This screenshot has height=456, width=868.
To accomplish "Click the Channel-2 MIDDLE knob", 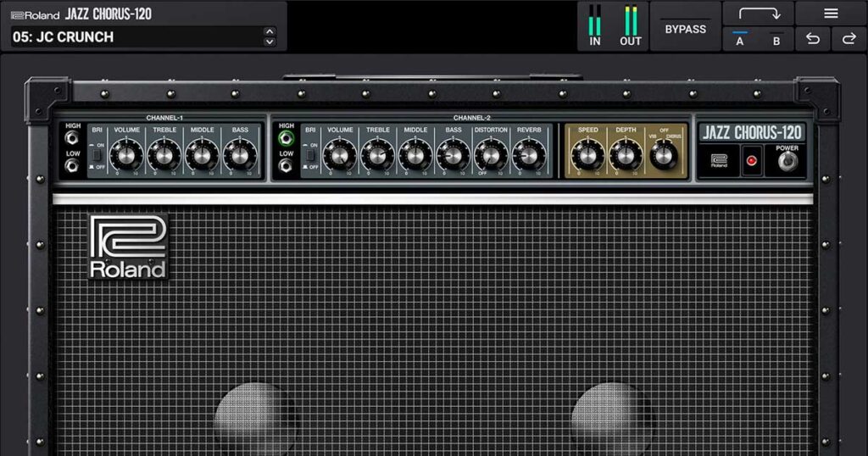I will pyautogui.click(x=415, y=155).
